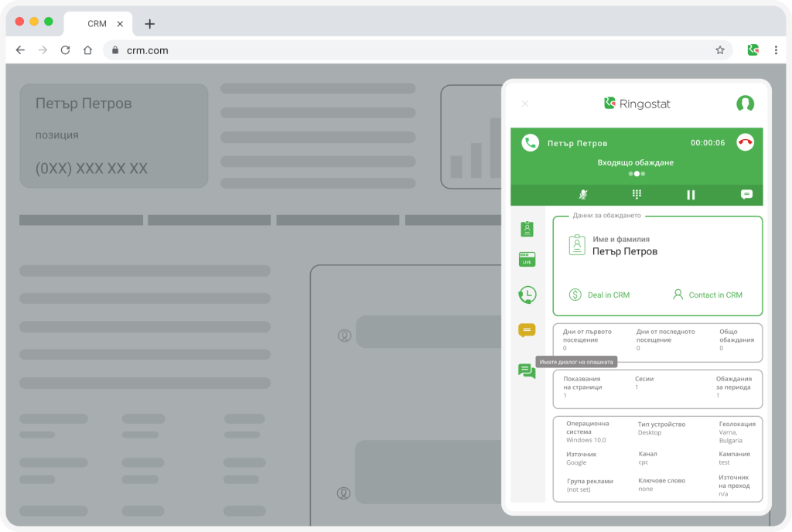The width and height of the screenshot is (792, 532).
Task: Put the call on hold
Action: tap(691, 195)
